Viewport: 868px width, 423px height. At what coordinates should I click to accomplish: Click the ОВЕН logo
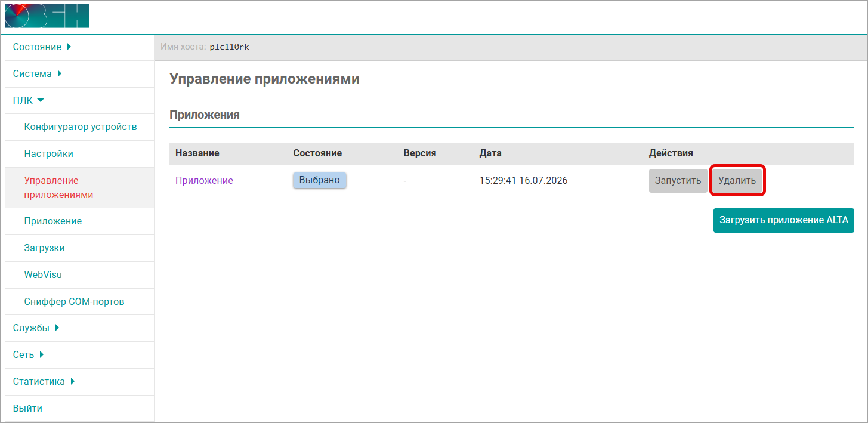[x=47, y=16]
